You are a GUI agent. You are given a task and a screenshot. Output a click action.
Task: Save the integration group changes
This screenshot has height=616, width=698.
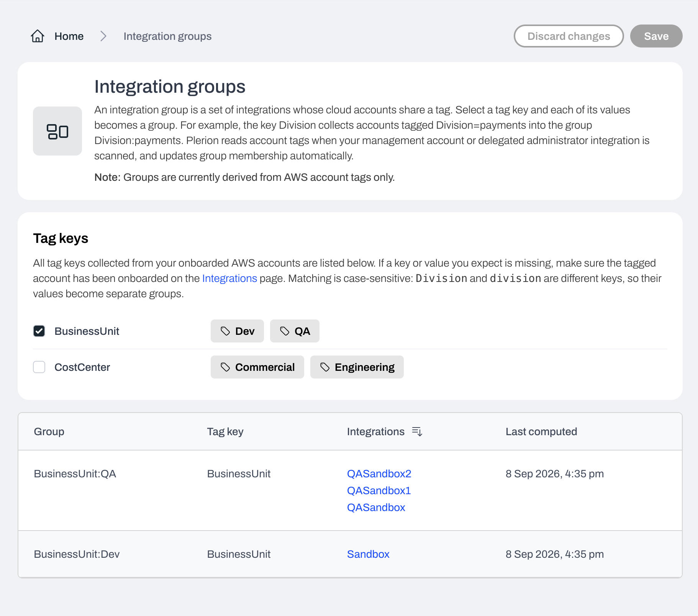tap(656, 36)
